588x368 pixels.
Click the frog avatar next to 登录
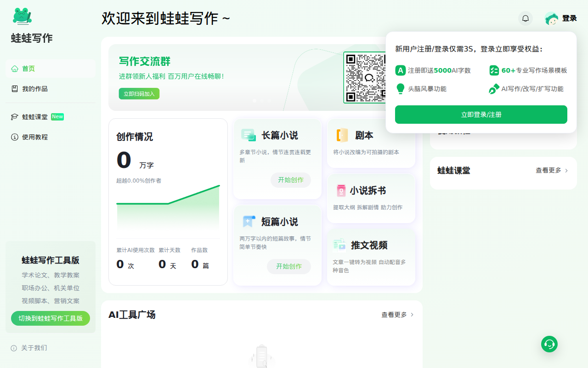[x=551, y=18]
